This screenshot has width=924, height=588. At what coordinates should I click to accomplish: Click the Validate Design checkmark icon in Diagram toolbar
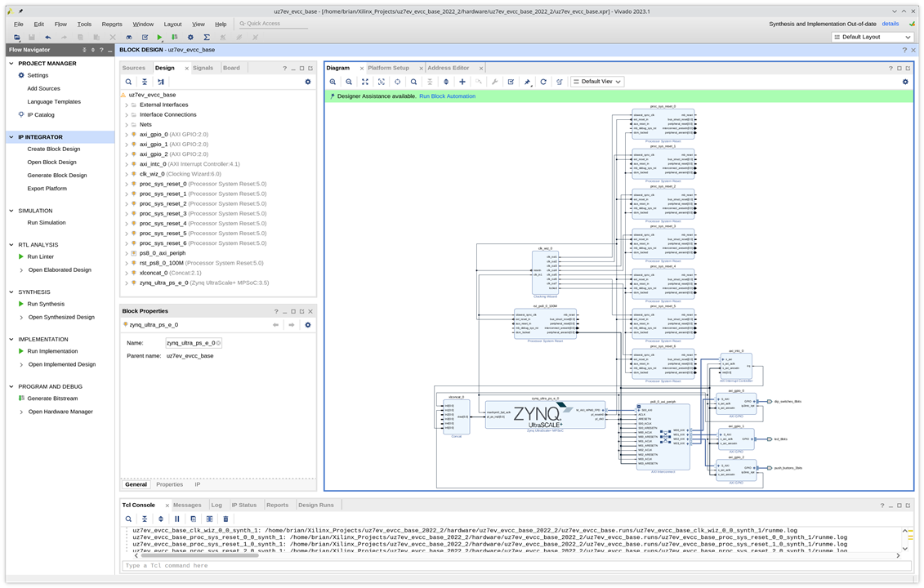point(511,82)
